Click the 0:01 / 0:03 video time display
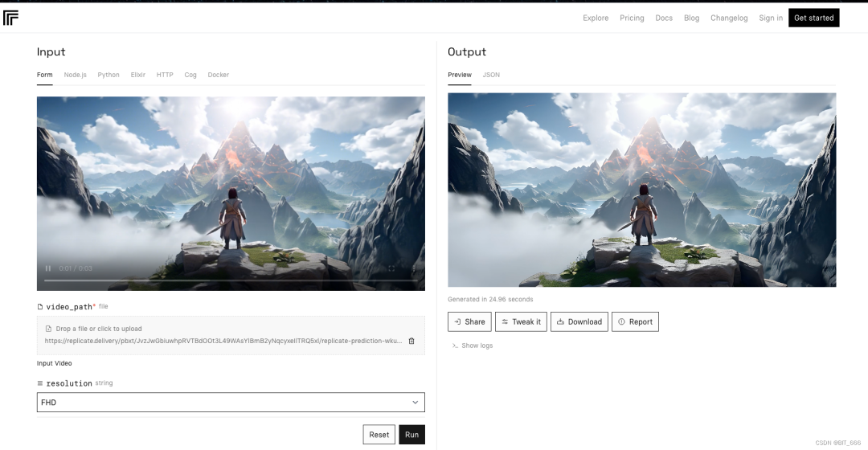 (x=76, y=268)
